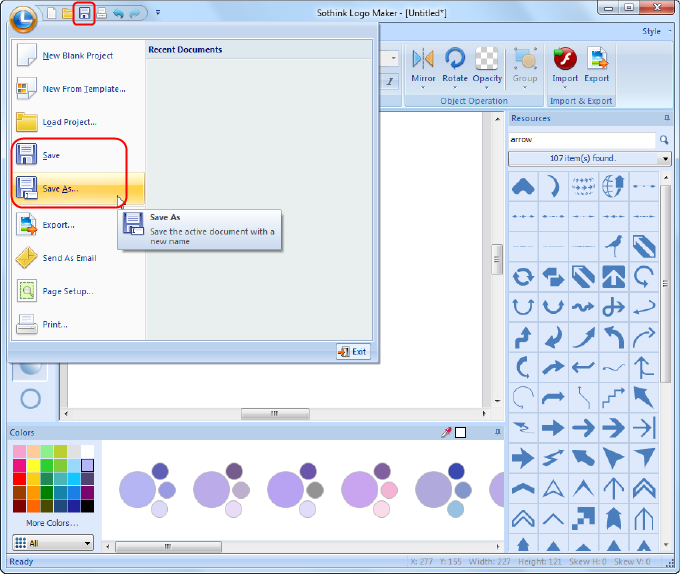Click the Print icon in quick access toolbar
Image resolution: width=680 pixels, height=574 pixels.
click(101, 13)
